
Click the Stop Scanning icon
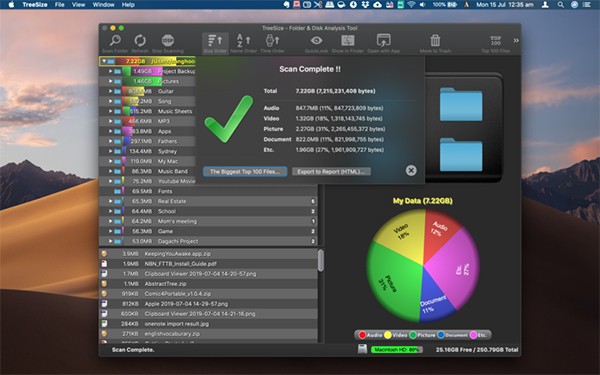pyautogui.click(x=168, y=43)
